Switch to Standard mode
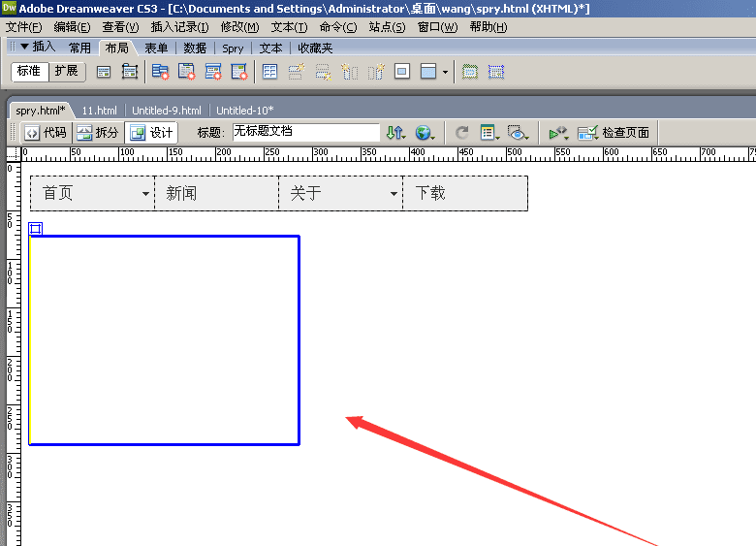The image size is (756, 546). pyautogui.click(x=29, y=72)
